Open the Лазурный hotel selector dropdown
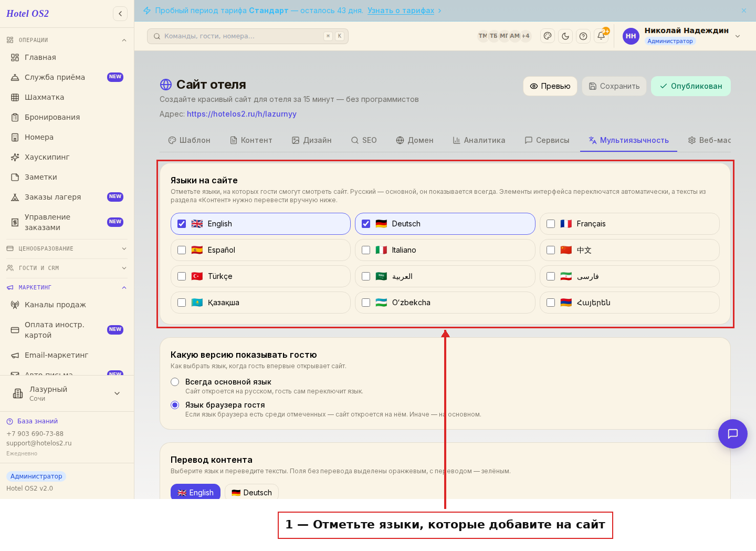 point(67,393)
